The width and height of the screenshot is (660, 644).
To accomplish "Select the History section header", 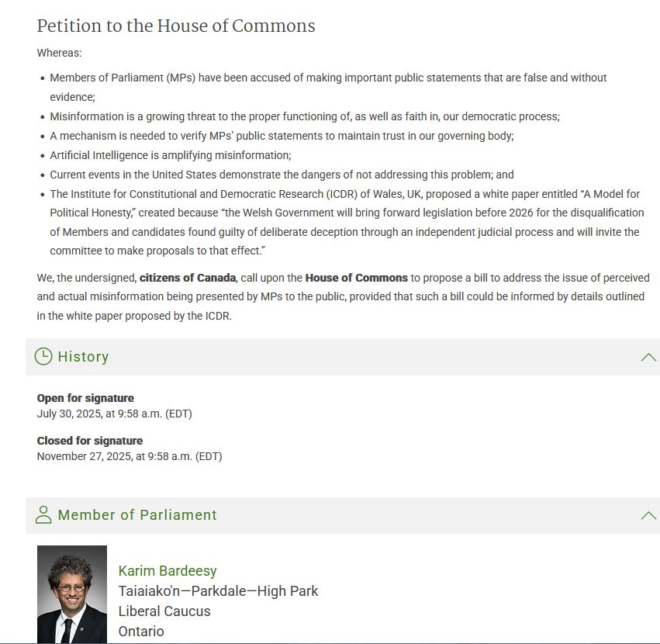I will (x=83, y=356).
